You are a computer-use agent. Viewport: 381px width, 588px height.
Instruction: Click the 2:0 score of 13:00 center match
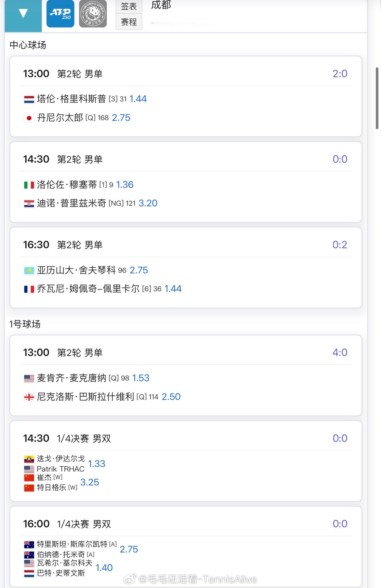[x=340, y=74]
